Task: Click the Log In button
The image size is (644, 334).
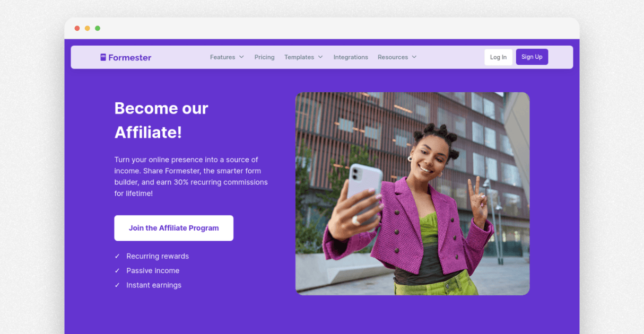Action: point(498,57)
